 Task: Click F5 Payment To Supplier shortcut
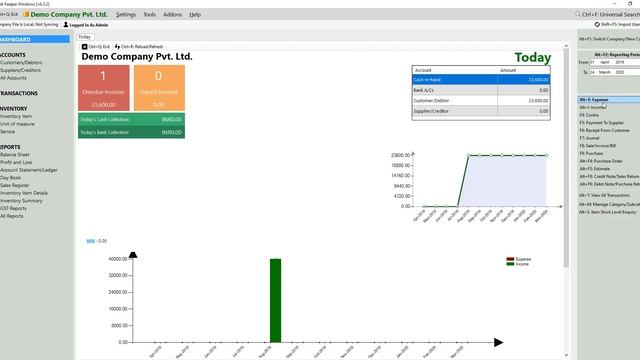point(602,123)
